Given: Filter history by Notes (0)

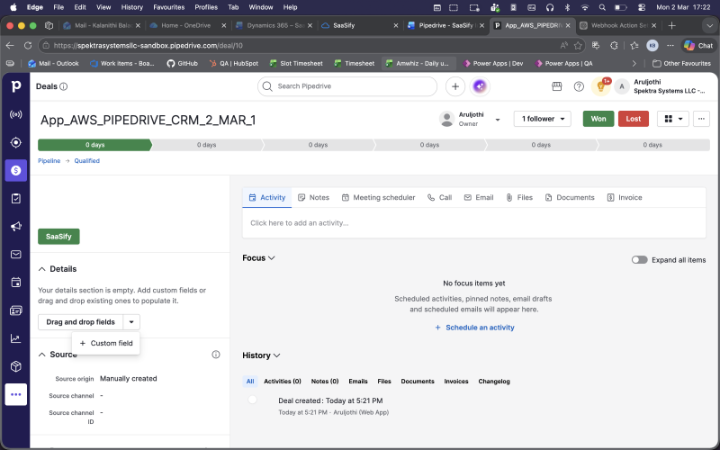Looking at the screenshot, I should [325, 382].
